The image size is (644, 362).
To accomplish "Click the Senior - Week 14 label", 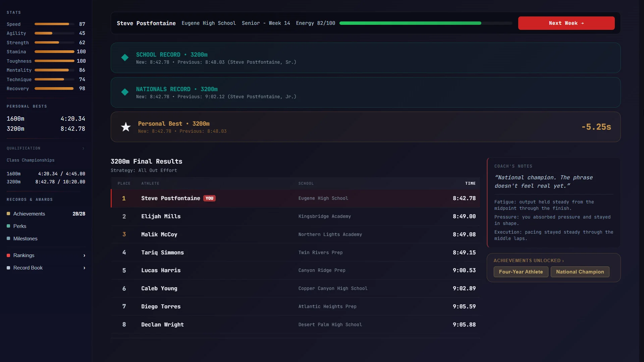I will pos(266,23).
